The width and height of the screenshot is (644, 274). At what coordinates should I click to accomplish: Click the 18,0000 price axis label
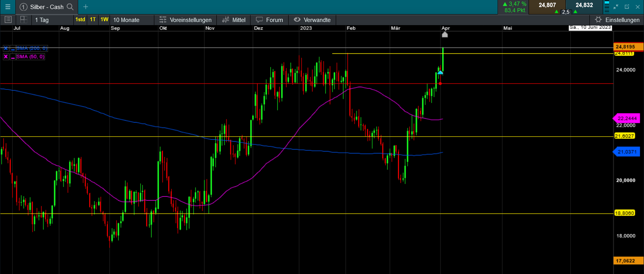point(626,236)
